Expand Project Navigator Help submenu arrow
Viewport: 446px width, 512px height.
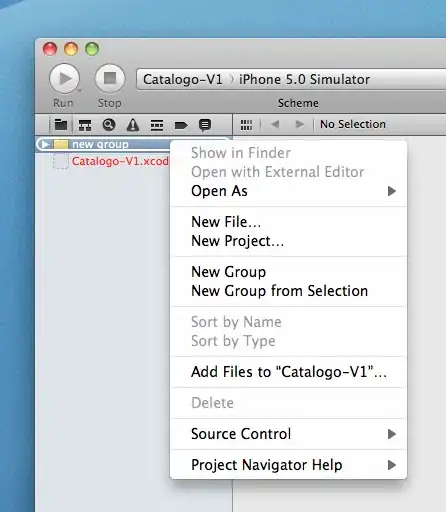[392, 465]
